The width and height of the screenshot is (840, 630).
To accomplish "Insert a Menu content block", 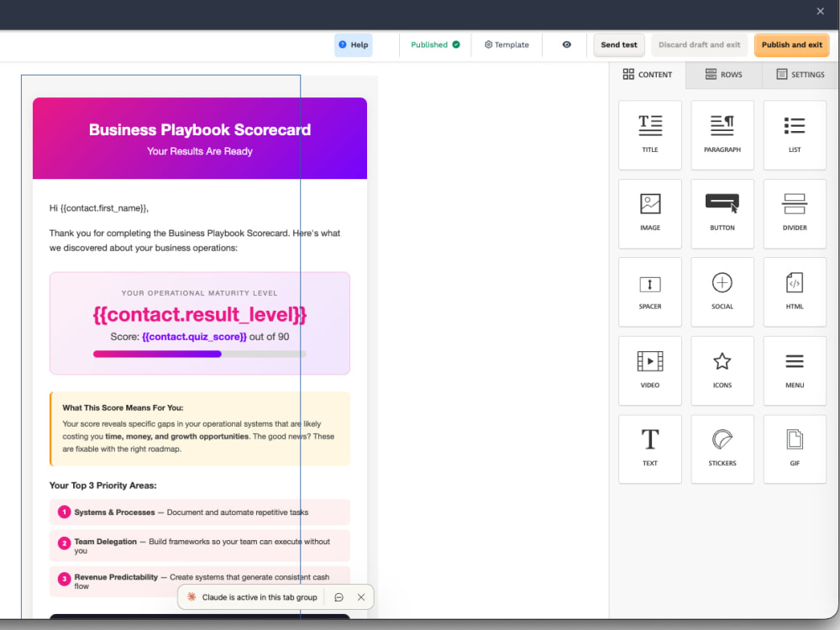I will pos(795,370).
